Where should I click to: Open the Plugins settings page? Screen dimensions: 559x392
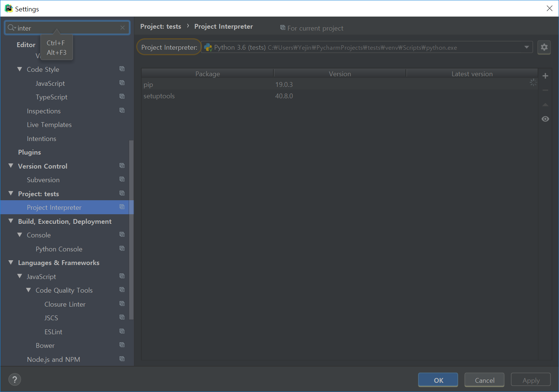(29, 152)
